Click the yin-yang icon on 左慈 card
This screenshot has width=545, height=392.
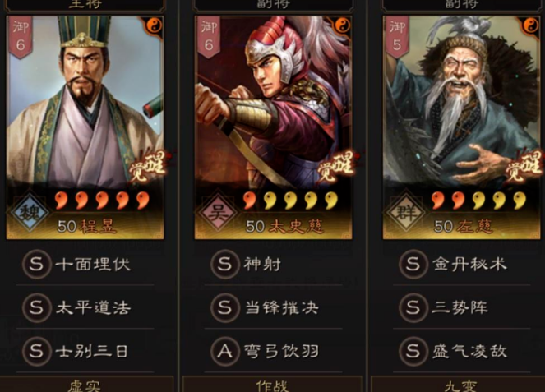click(530, 25)
